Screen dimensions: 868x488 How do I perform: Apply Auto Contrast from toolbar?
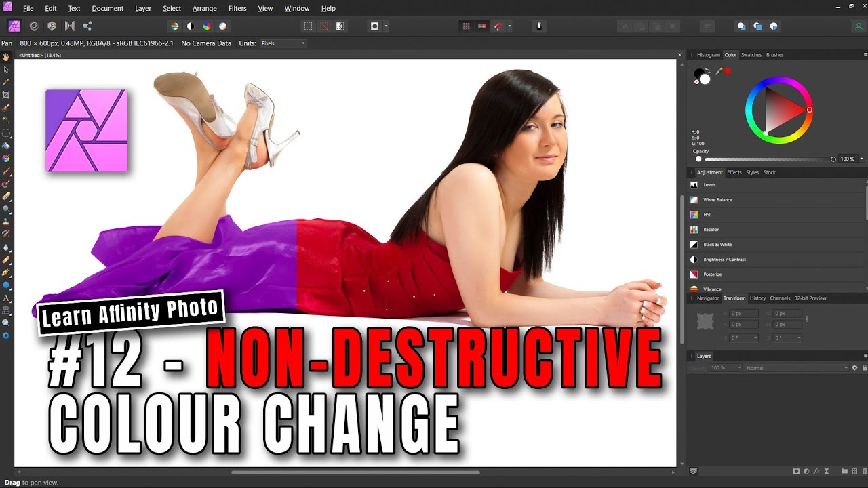[x=191, y=26]
